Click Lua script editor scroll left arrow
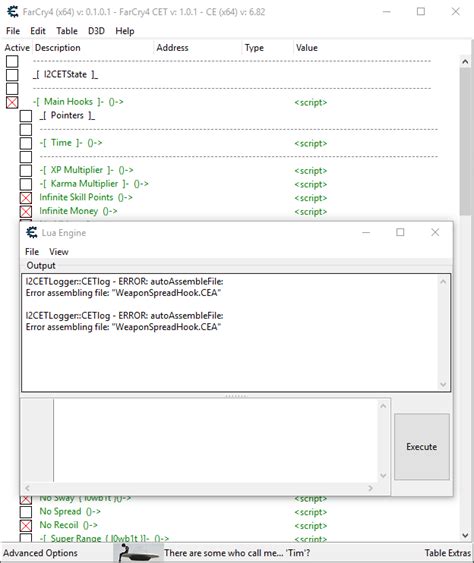The image size is (474, 563). tap(27, 488)
